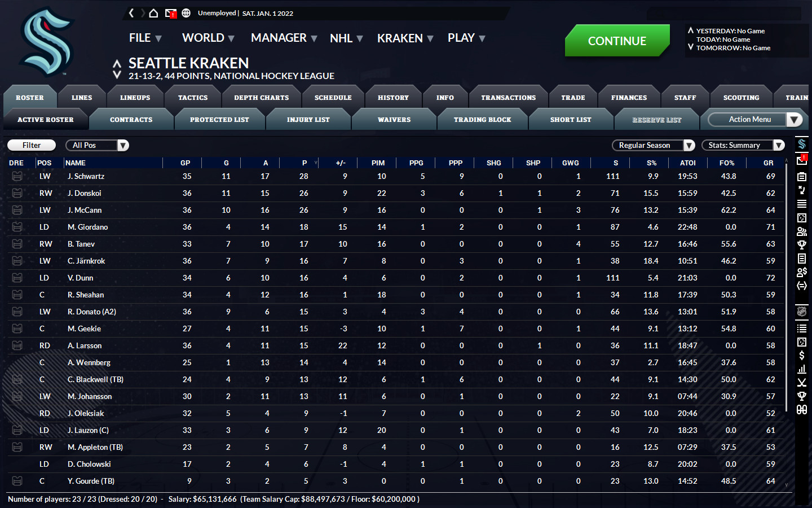Image resolution: width=812 pixels, height=508 pixels.
Task: Open the crossed hockey sticks icon
Action: point(801,383)
